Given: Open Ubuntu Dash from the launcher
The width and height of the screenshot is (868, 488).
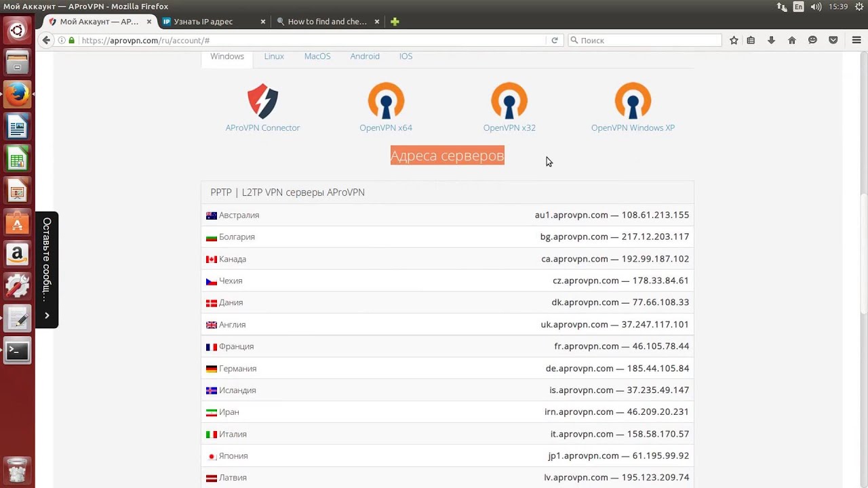Looking at the screenshot, I should click(x=18, y=30).
